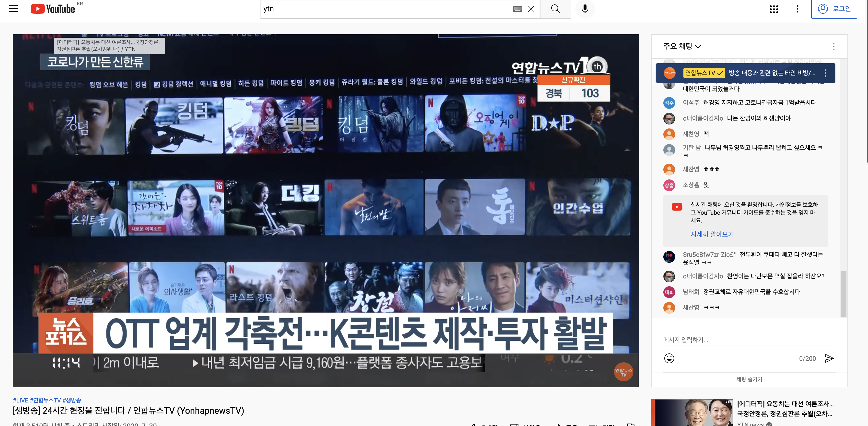Viewport: 868px width, 426px height.
Task: Open the settings three-dot menu
Action: coord(797,9)
